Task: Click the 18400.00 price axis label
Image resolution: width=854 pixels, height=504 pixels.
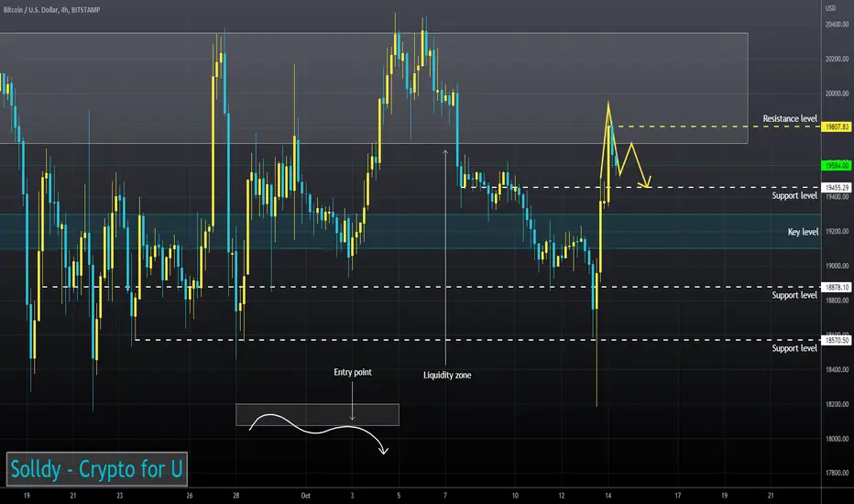Action: pos(837,370)
